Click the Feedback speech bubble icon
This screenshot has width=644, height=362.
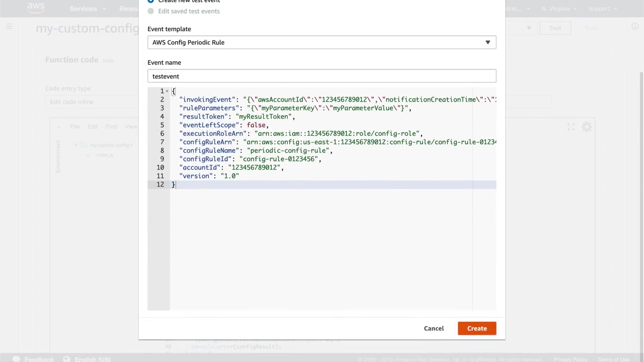click(x=16, y=359)
